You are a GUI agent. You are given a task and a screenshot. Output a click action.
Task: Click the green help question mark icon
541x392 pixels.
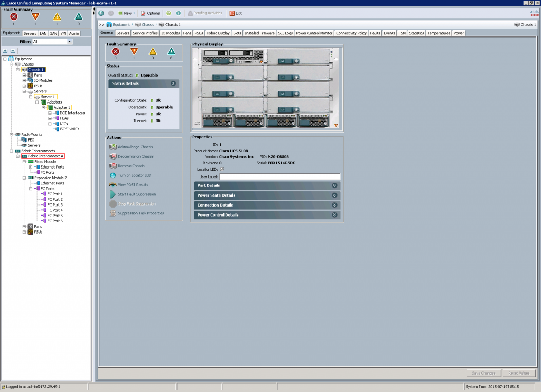pos(169,13)
